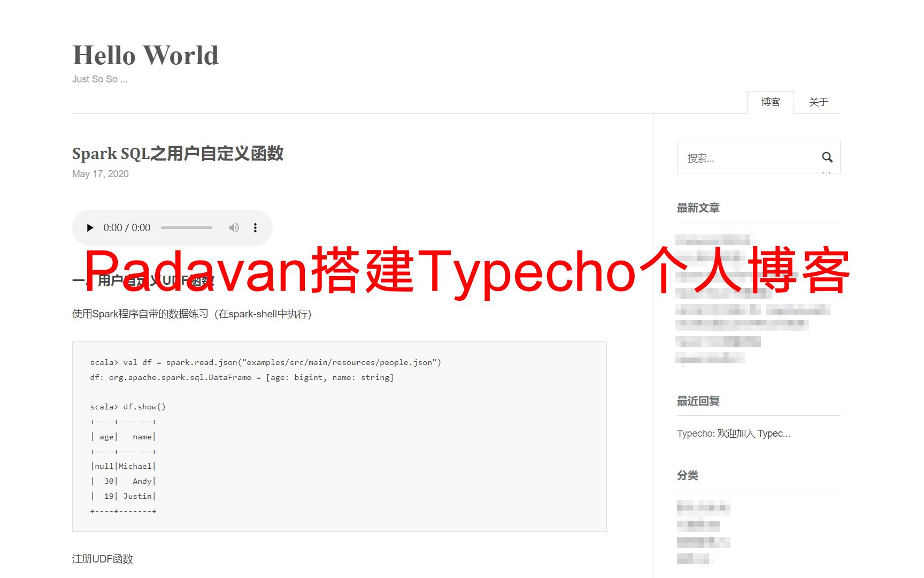
Task: Open audio player more options menu
Action: tap(256, 228)
